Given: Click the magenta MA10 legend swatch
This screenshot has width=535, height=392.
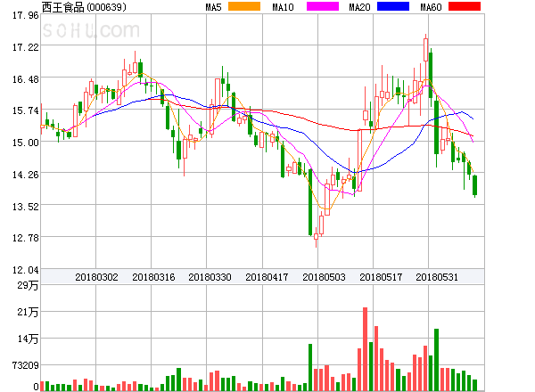Looking at the screenshot, I should 323,6.
